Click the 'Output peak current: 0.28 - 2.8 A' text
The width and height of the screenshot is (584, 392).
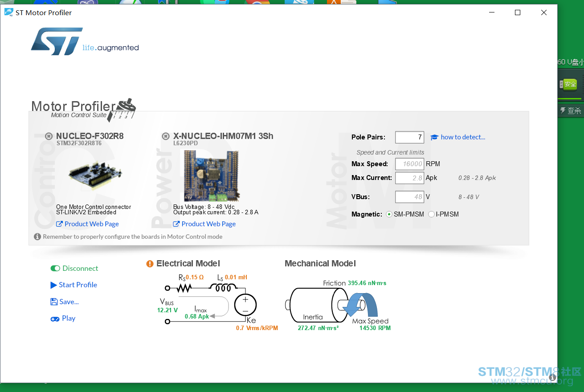216,212
